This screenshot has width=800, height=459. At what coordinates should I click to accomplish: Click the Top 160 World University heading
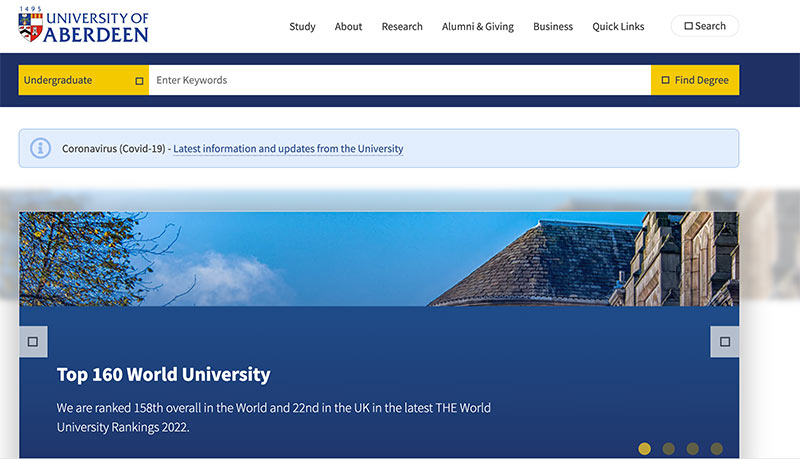(x=163, y=374)
